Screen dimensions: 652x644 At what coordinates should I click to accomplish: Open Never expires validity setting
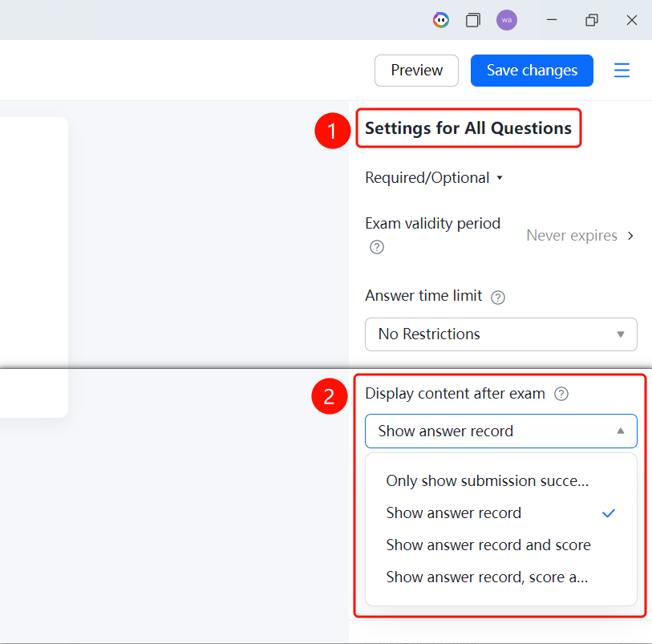click(x=580, y=236)
